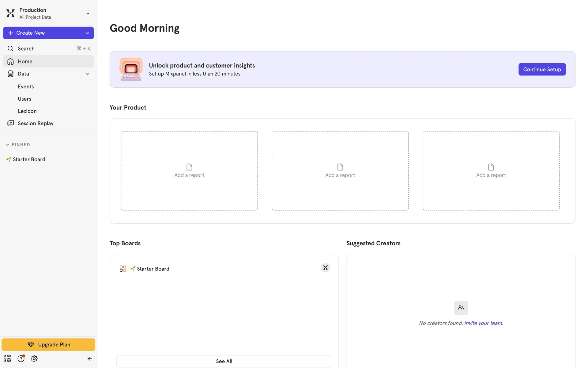The image size is (588, 368).
Task: Click the Session Replay icon
Action: coord(10,123)
